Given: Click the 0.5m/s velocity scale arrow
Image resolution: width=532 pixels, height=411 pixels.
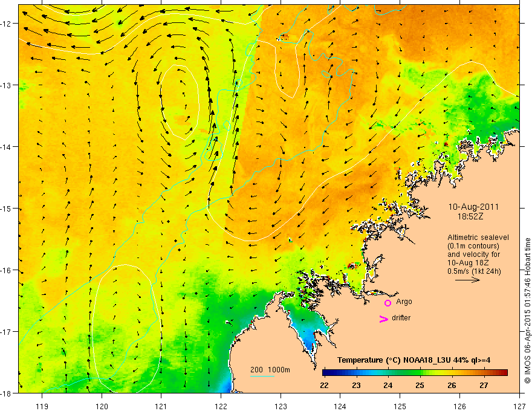Looking at the screenshot, I should [467, 280].
